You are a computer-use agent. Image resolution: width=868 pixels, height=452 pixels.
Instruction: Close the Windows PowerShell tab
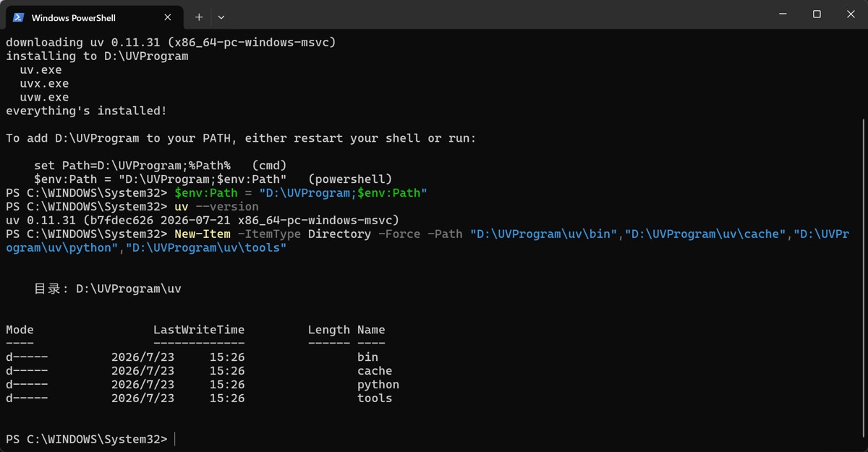168,17
